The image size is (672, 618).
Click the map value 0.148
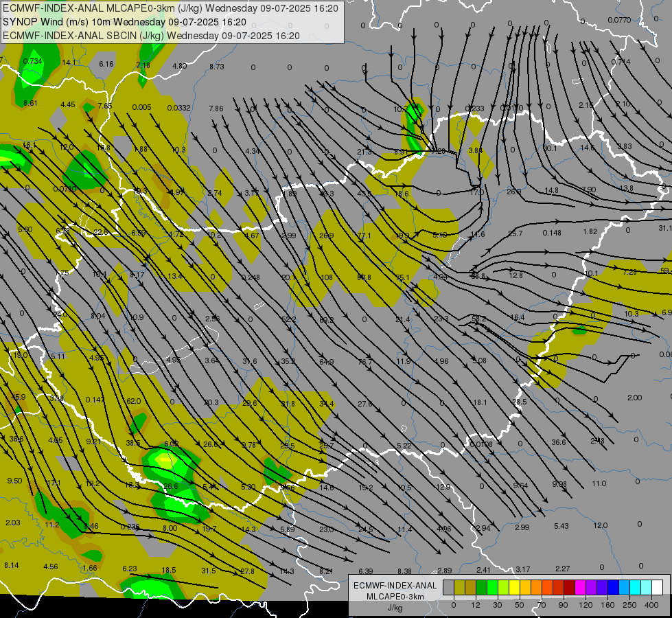(x=552, y=233)
